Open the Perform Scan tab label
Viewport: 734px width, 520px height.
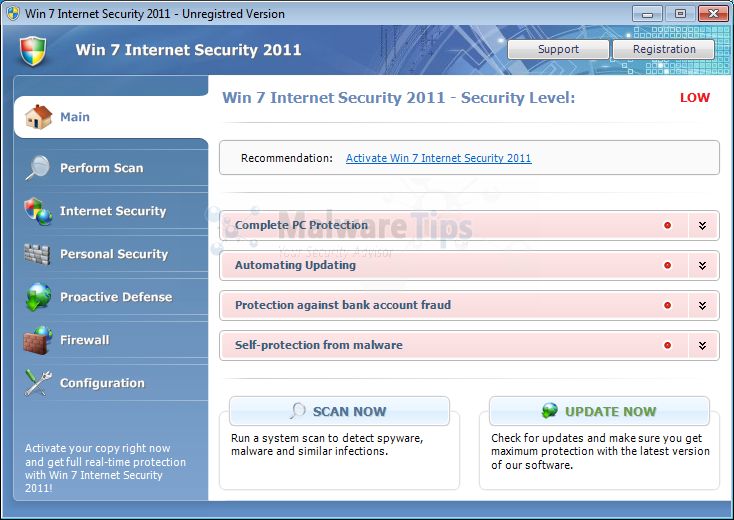(101, 168)
